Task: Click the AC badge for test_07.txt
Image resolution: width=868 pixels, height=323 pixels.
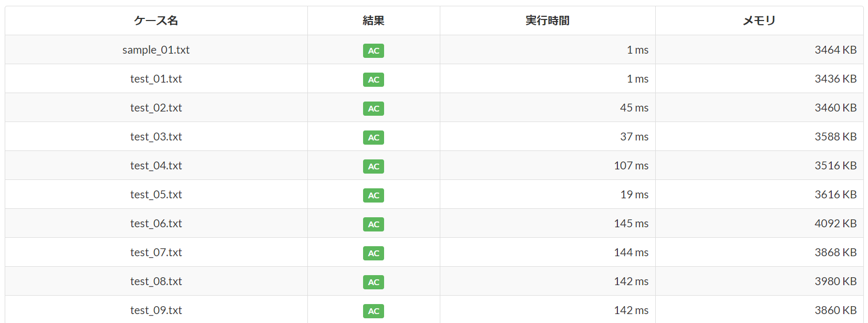Action: 374,253
